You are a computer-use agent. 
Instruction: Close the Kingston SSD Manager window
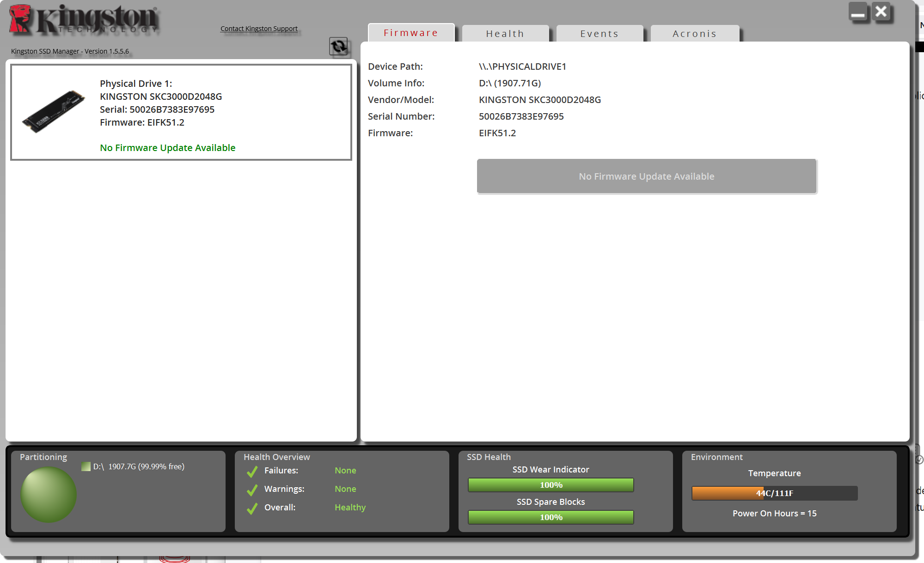(881, 12)
